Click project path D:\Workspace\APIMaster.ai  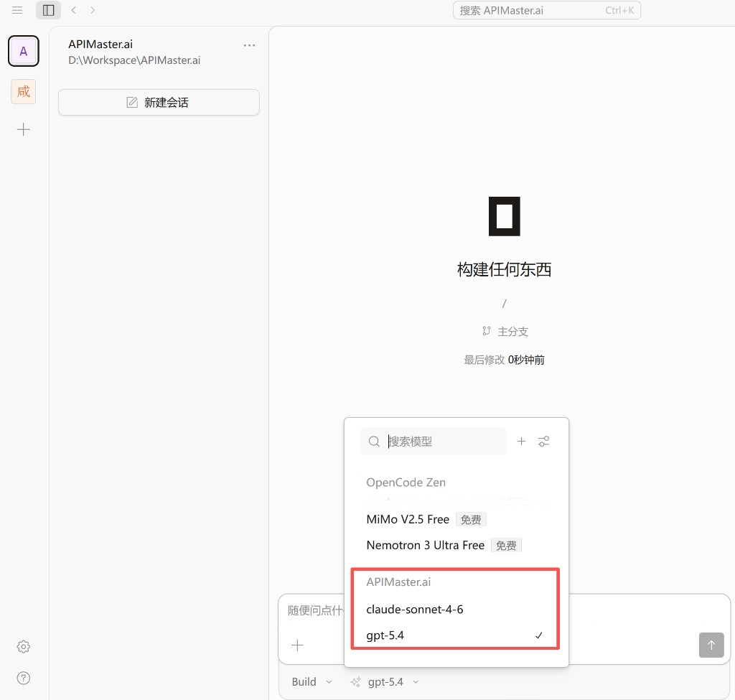(134, 60)
